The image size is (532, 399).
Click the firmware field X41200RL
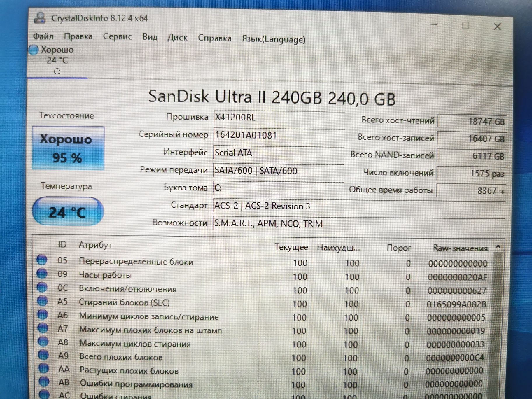click(279, 118)
